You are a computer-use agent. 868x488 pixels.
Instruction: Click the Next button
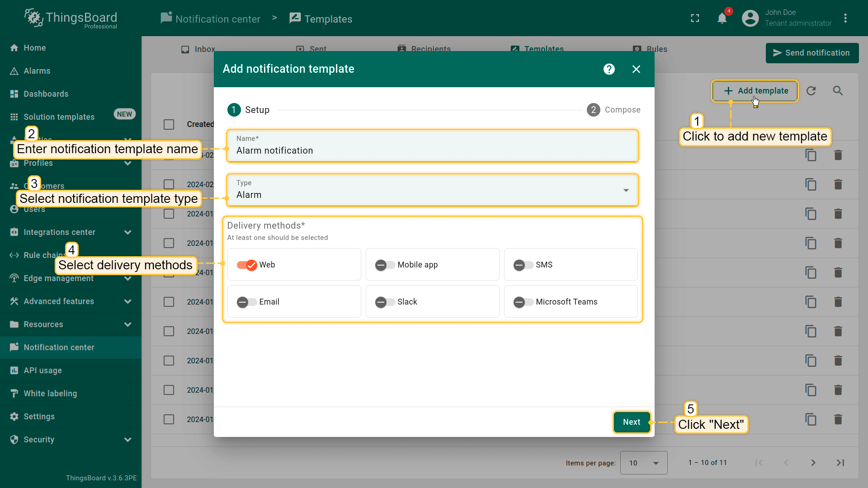(631, 422)
